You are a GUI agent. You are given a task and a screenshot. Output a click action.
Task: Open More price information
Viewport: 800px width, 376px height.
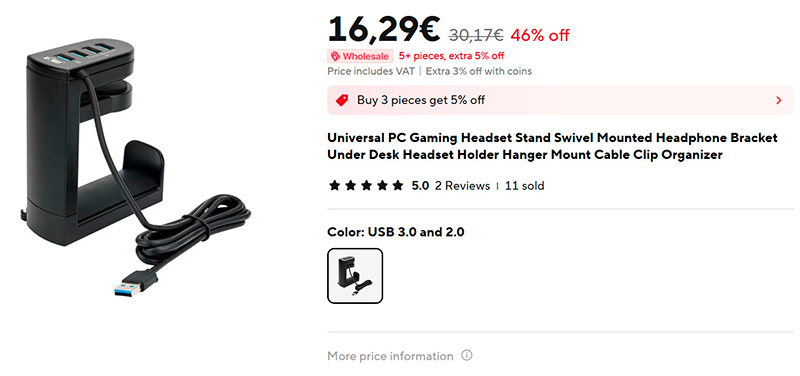(390, 356)
